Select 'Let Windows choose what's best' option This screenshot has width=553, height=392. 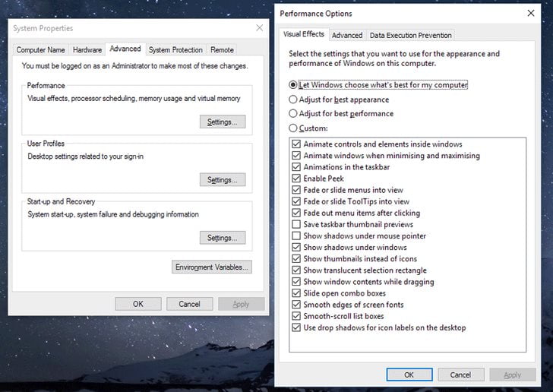293,85
